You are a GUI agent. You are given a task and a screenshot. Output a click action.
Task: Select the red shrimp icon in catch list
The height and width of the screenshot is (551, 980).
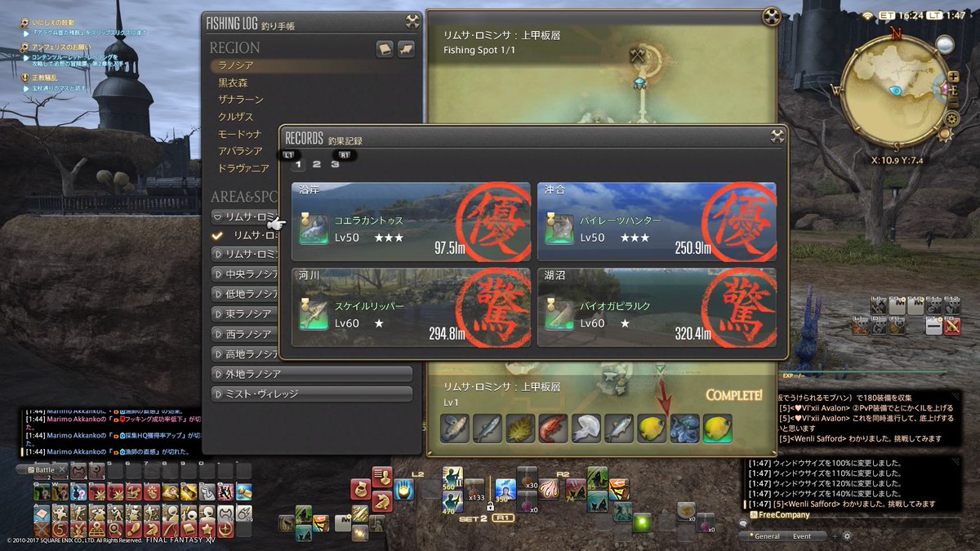coord(553,429)
